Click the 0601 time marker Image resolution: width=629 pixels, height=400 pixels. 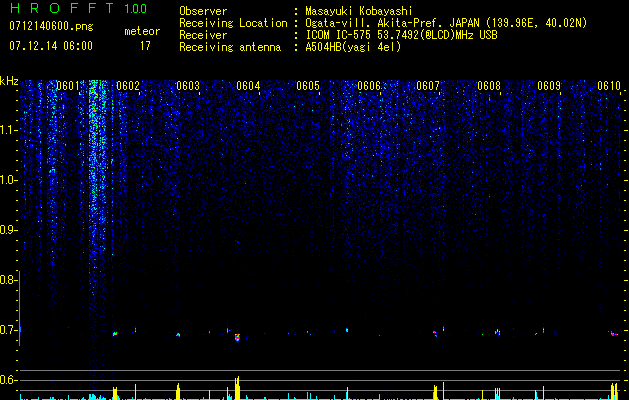67,85
